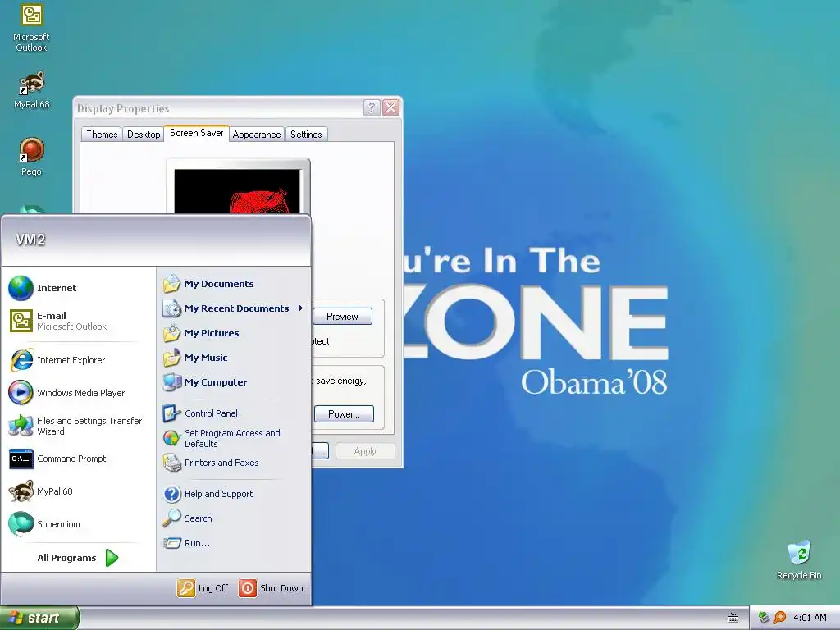Expand My Recent Documents submenu
Screen dimensions: 840x630
click(234, 308)
